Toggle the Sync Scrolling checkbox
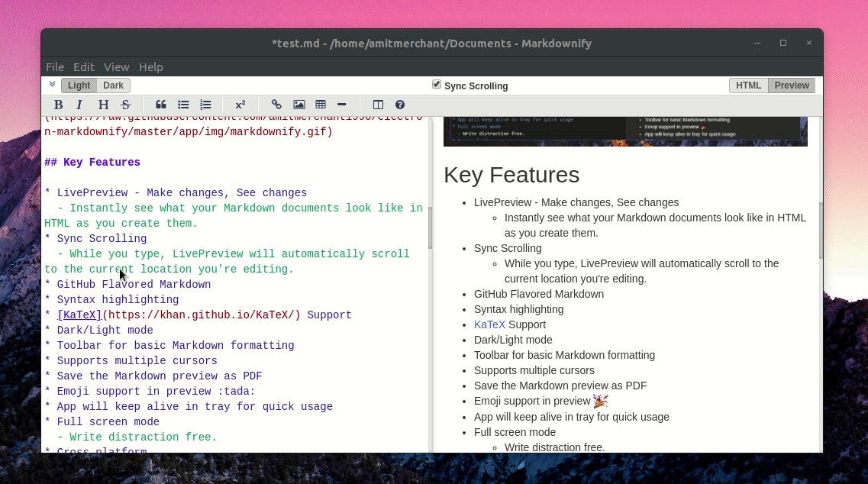The height and width of the screenshot is (484, 868). 437,84
